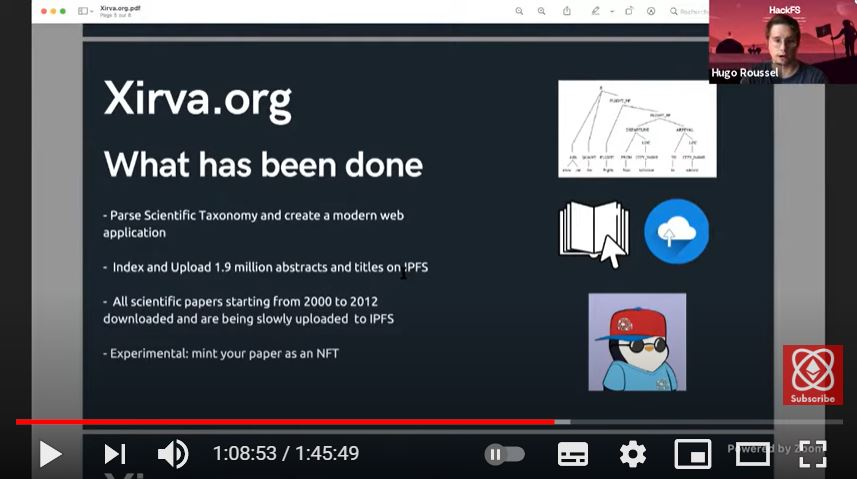Mute the video volume
The height and width of the screenshot is (479, 857).
[173, 454]
